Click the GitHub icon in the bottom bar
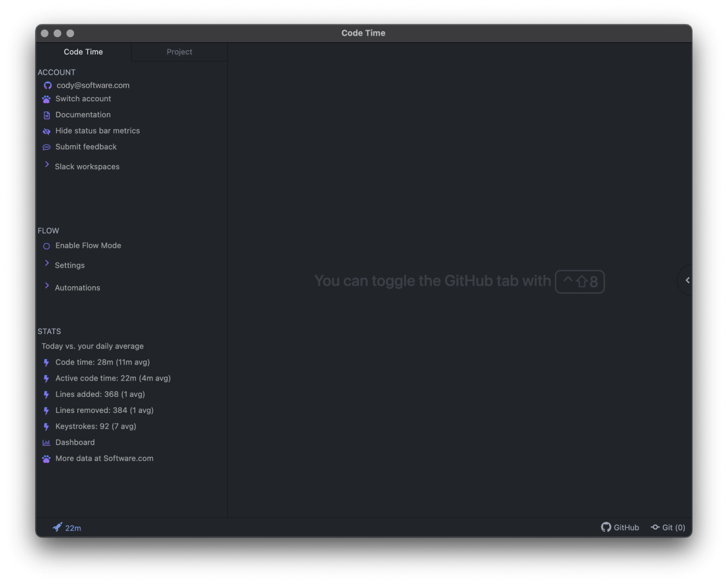 pyautogui.click(x=606, y=527)
